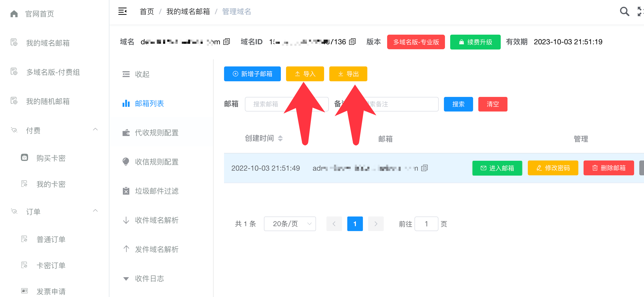Viewport: 644px width, 297px height.
Task: Open 卡密订单 menu item
Action: click(51, 265)
